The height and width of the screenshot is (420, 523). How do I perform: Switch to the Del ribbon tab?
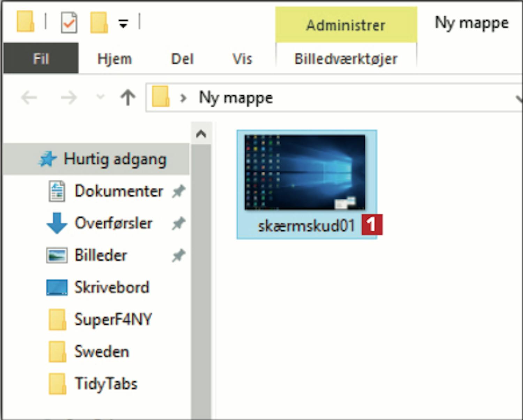(182, 59)
